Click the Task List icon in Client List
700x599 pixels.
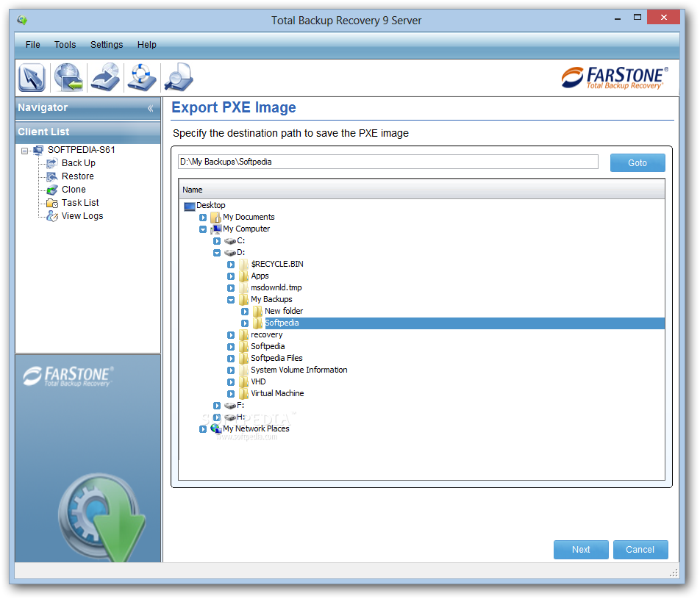[x=52, y=203]
